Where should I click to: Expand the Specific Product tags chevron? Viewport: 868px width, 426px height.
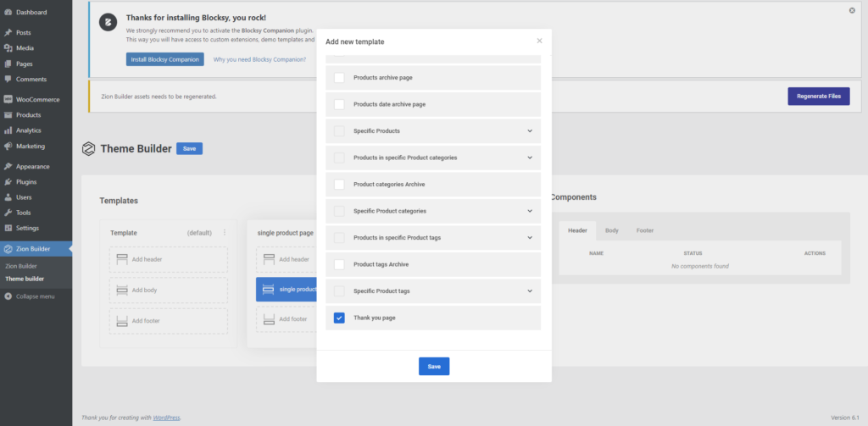530,291
